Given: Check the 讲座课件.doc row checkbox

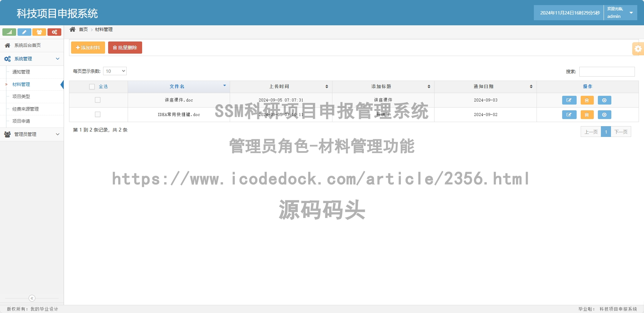Looking at the screenshot, I should 98,100.
